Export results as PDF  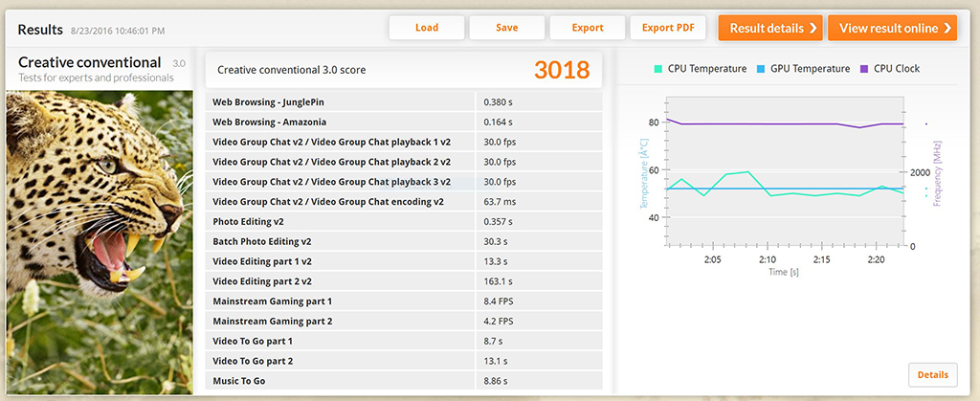(x=668, y=28)
